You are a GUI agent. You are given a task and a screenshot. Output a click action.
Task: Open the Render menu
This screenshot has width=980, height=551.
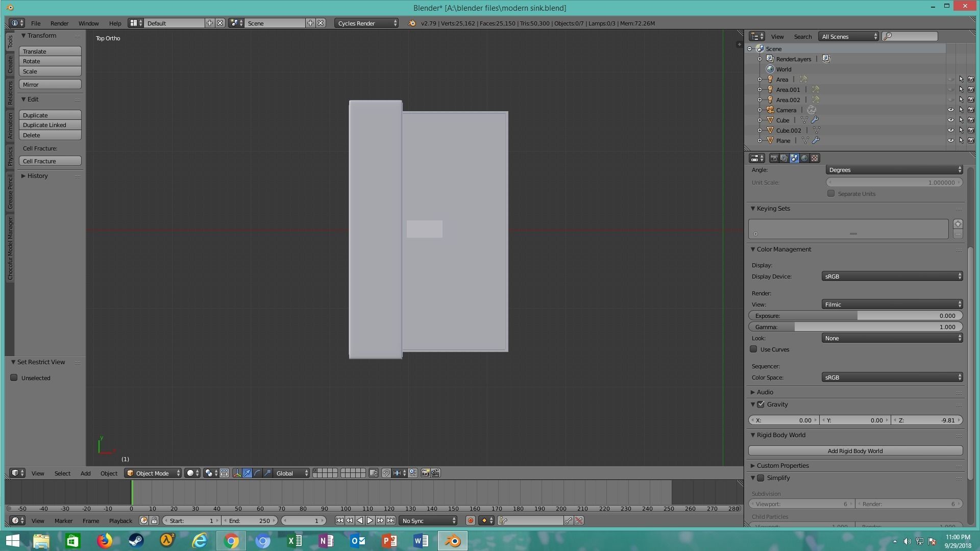[59, 23]
